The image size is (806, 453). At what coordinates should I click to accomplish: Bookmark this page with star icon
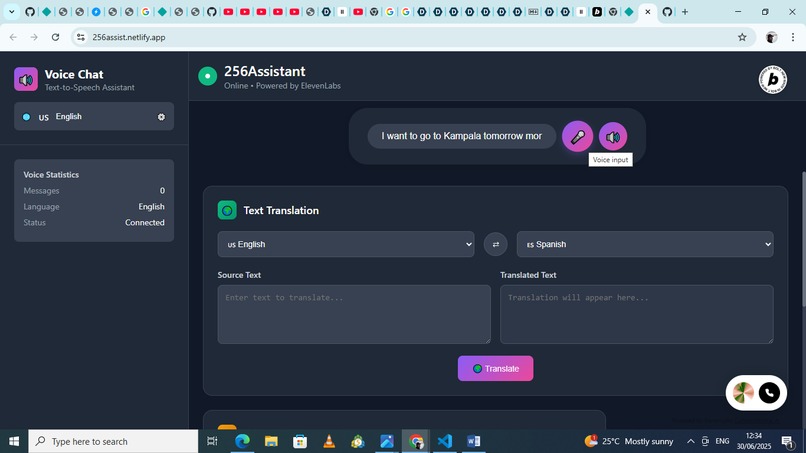(742, 37)
